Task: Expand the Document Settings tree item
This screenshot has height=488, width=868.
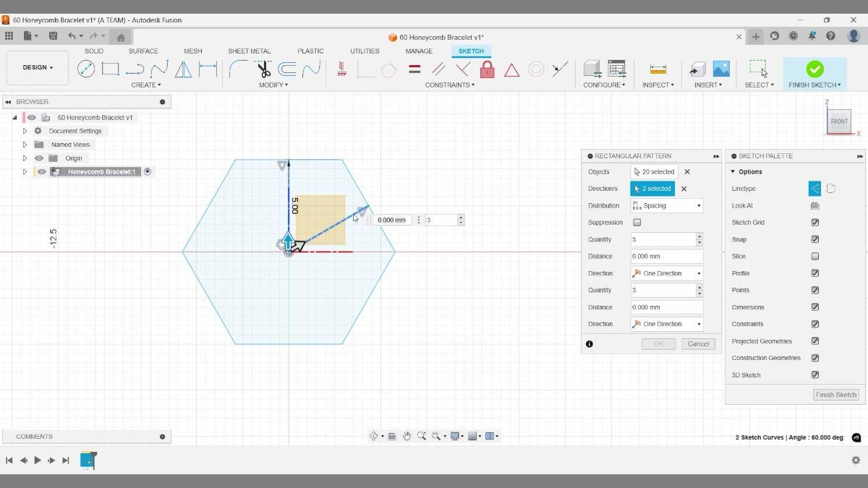Action: (25, 130)
